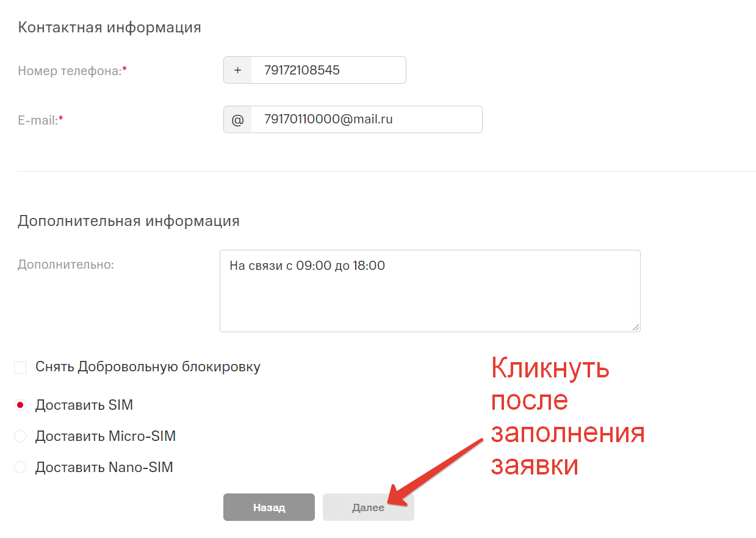Click the email field containing 79170110000@mail.ru
This screenshot has width=756, height=538.
(366, 120)
